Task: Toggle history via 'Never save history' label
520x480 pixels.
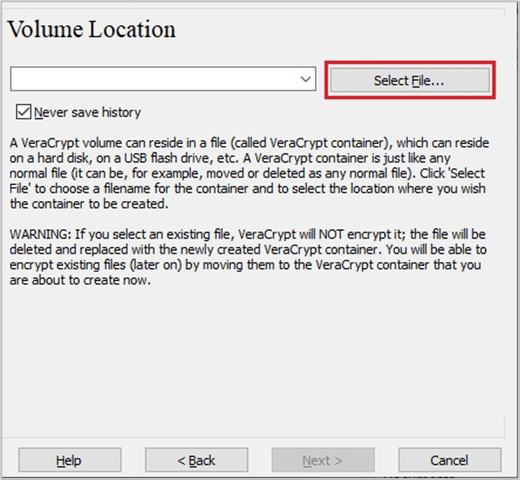Action: click(88, 112)
